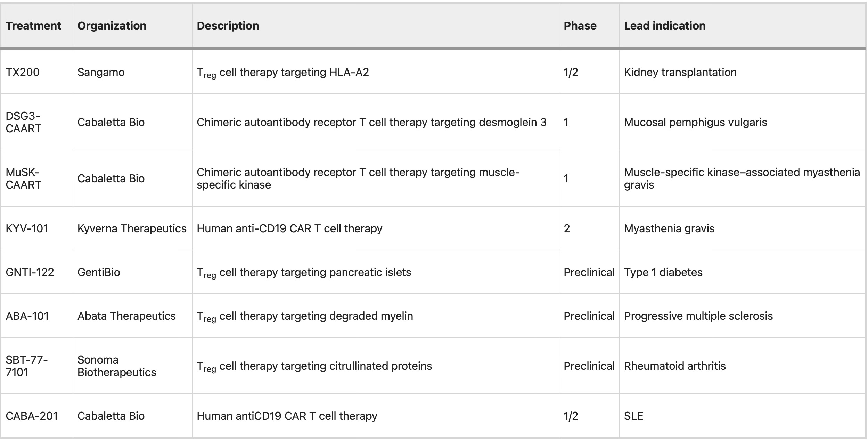
Task: Select the Description column header
Action: click(x=228, y=26)
